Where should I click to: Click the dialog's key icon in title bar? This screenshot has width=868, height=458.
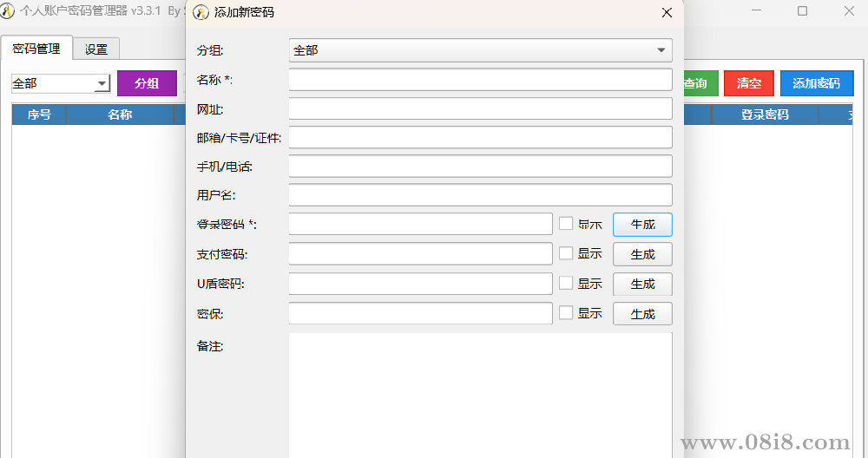click(x=201, y=13)
